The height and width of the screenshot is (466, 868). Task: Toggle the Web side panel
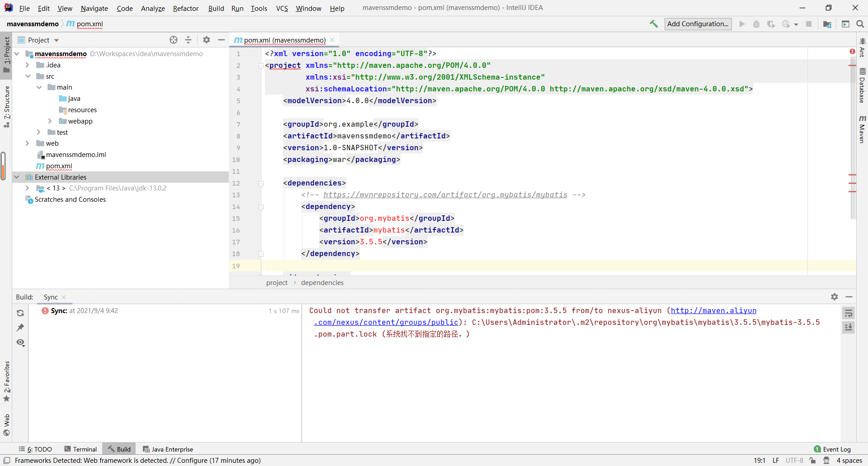(x=6, y=425)
